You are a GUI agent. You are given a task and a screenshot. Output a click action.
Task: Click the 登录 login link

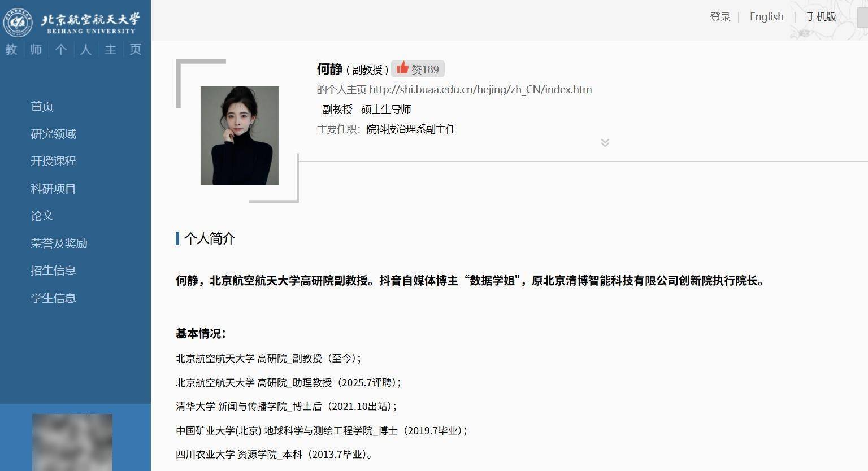720,17
